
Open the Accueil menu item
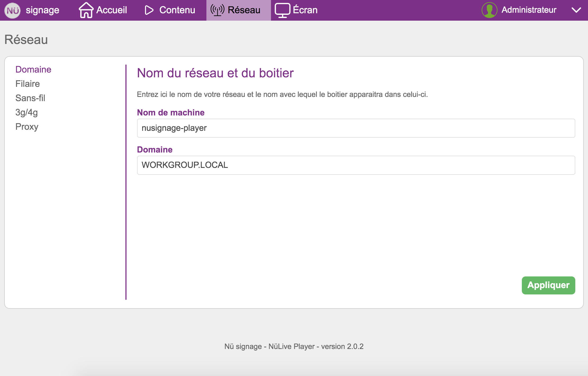[x=111, y=10]
